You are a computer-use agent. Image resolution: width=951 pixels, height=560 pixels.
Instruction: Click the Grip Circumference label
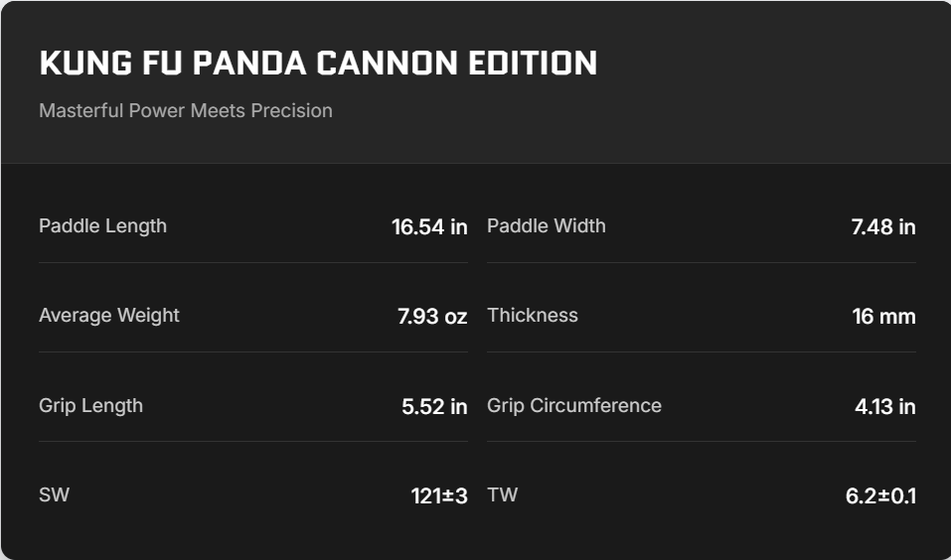573,405
